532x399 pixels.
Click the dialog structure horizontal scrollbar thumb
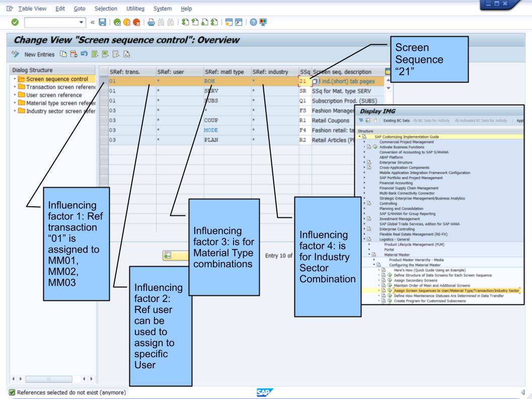click(49, 379)
